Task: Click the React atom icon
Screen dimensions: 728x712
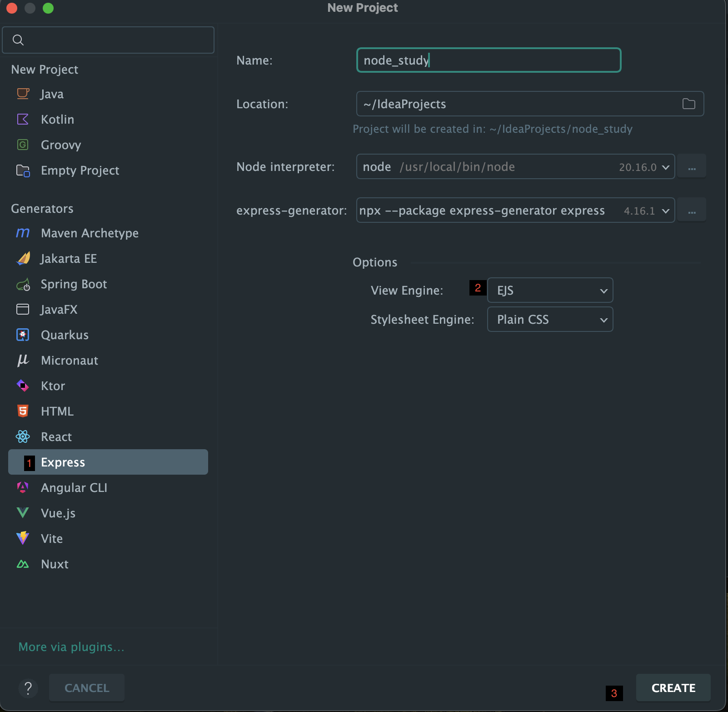Action: (23, 436)
